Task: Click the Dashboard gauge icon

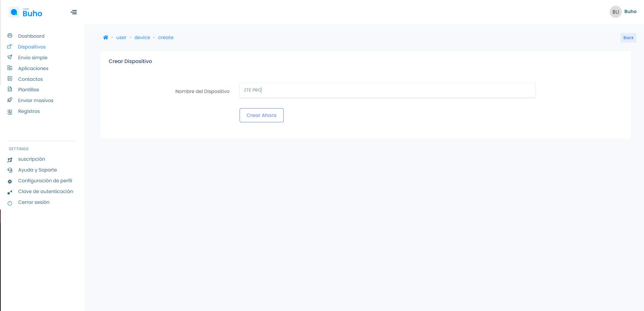Action: point(10,36)
